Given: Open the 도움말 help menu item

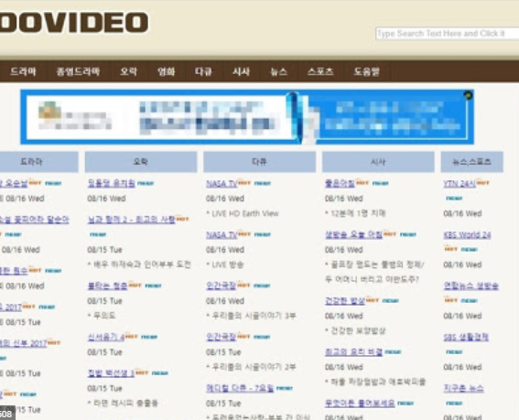Looking at the screenshot, I should tap(367, 71).
